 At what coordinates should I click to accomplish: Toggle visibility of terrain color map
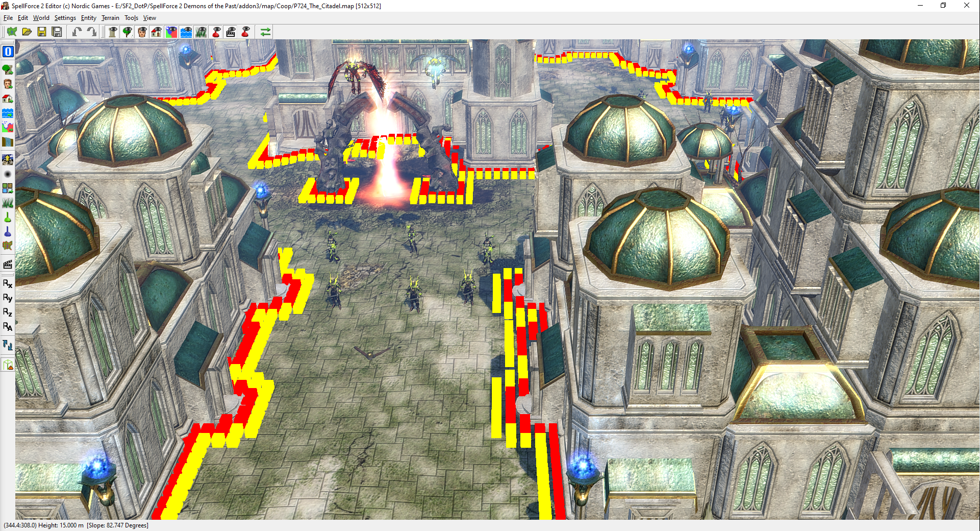(171, 32)
